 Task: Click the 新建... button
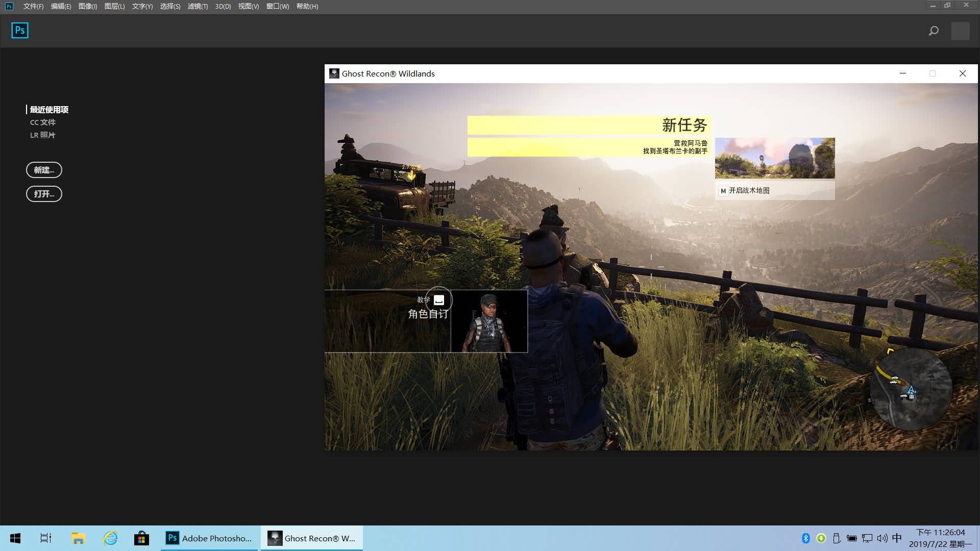tap(44, 170)
